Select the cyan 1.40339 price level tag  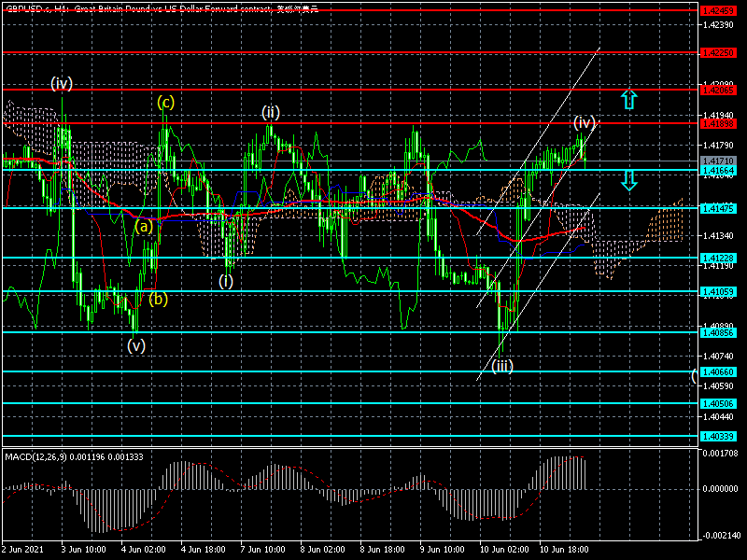tap(718, 436)
